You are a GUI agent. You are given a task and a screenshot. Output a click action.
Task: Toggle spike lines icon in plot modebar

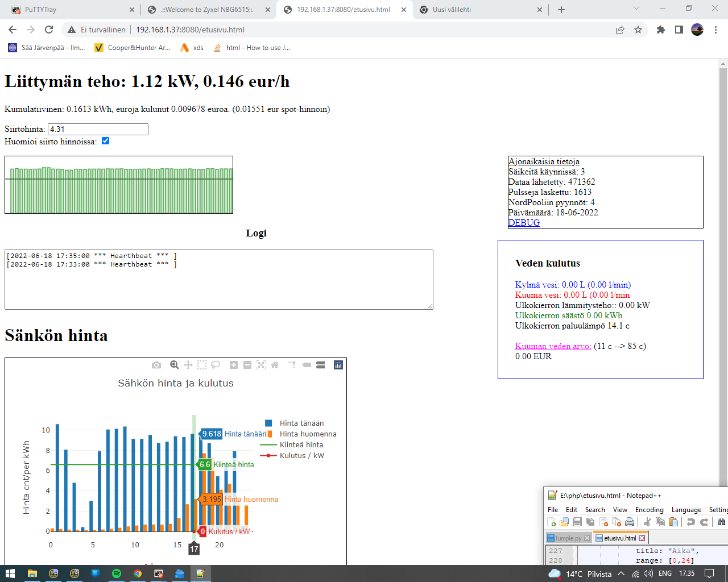click(292, 365)
